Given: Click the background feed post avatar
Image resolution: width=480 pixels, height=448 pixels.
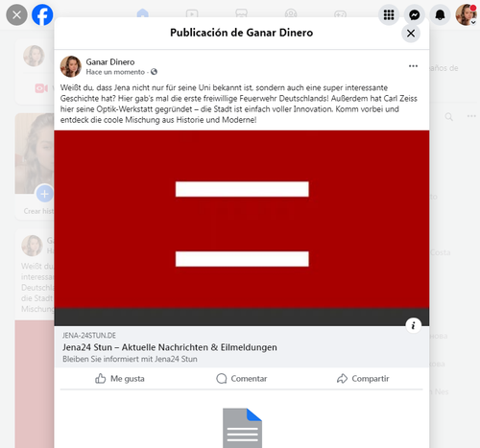Looking at the screenshot, I should (x=32, y=246).
